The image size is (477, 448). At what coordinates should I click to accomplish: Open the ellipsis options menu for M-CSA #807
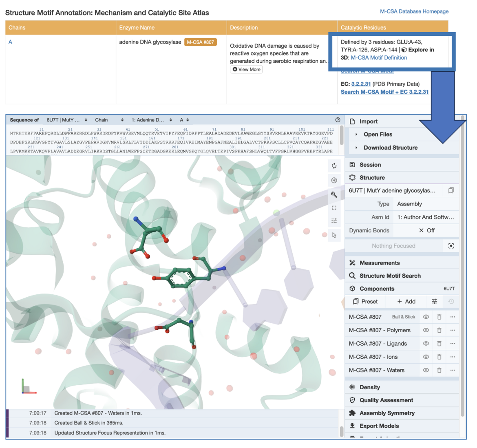coord(452,317)
